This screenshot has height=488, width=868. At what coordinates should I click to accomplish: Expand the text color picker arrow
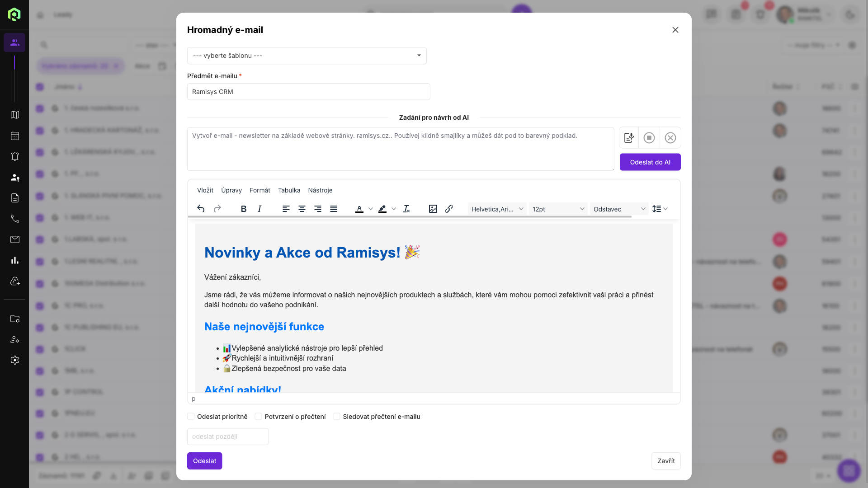click(x=371, y=209)
